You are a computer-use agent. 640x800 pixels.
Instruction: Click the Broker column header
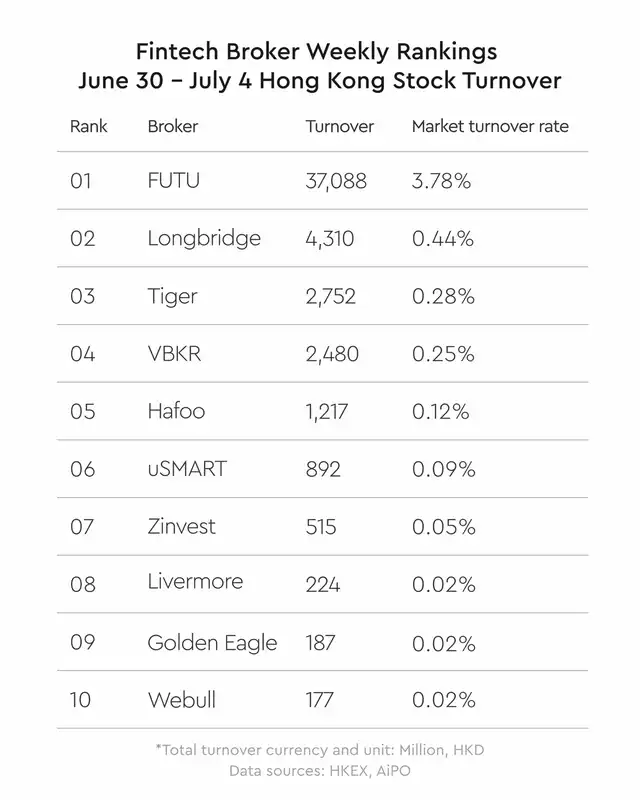173,126
